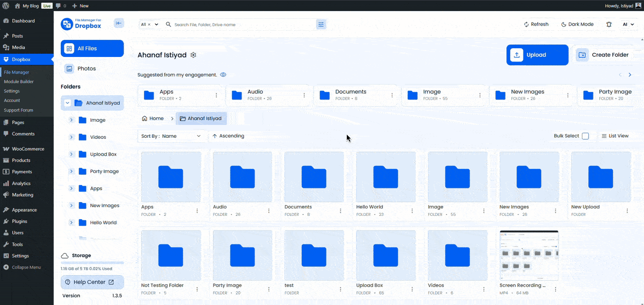Image resolution: width=644 pixels, height=305 pixels.
Task: Collapse the panel using the left-arrow icon
Action: click(x=119, y=23)
